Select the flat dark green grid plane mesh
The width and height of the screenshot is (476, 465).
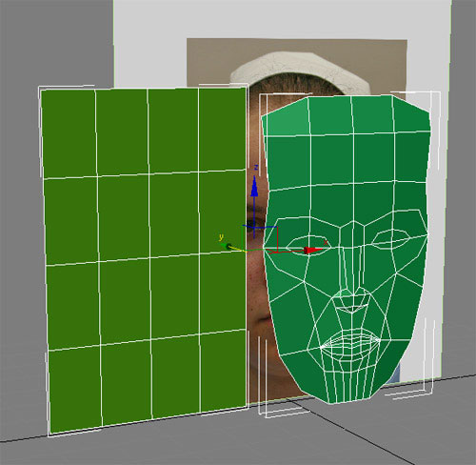tap(146, 259)
